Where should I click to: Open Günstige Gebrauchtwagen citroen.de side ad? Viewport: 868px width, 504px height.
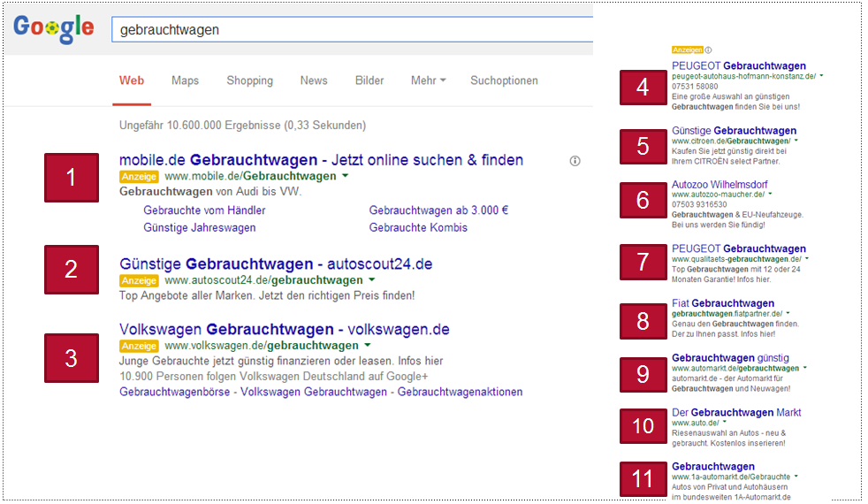[x=734, y=131]
